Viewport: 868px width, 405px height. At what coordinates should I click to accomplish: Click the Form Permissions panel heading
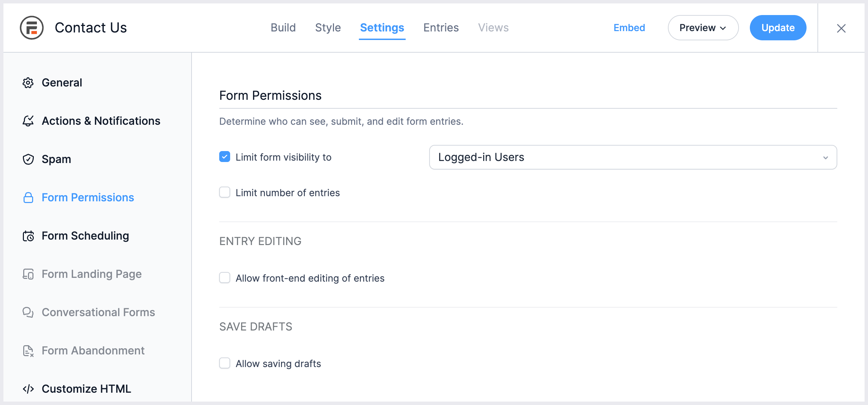(270, 96)
